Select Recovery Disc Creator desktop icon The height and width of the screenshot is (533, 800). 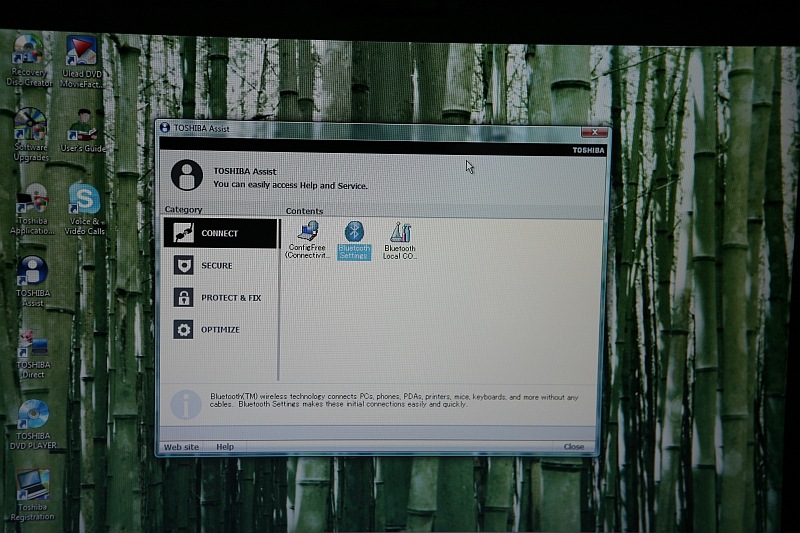tap(29, 61)
